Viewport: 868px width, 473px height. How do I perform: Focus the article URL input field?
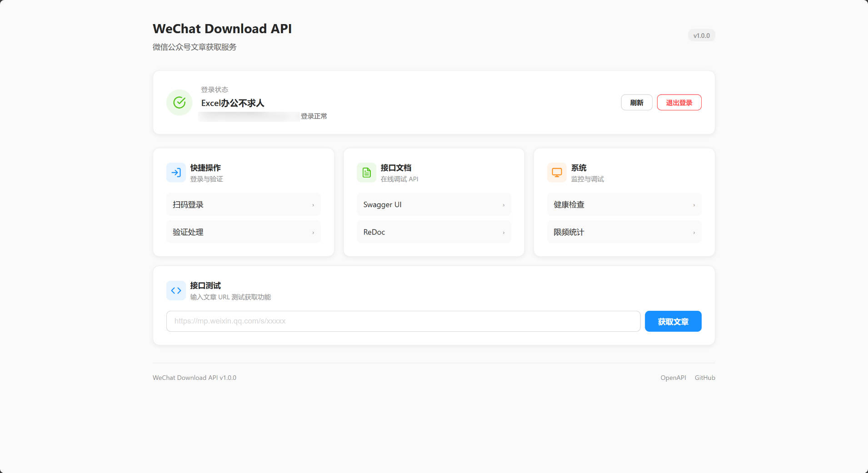(403, 321)
